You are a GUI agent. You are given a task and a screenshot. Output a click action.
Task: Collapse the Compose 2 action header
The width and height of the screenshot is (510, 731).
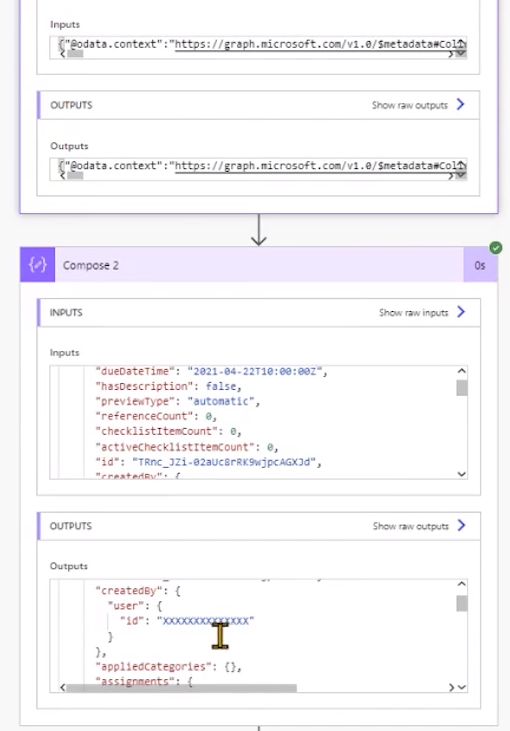[x=259, y=265]
